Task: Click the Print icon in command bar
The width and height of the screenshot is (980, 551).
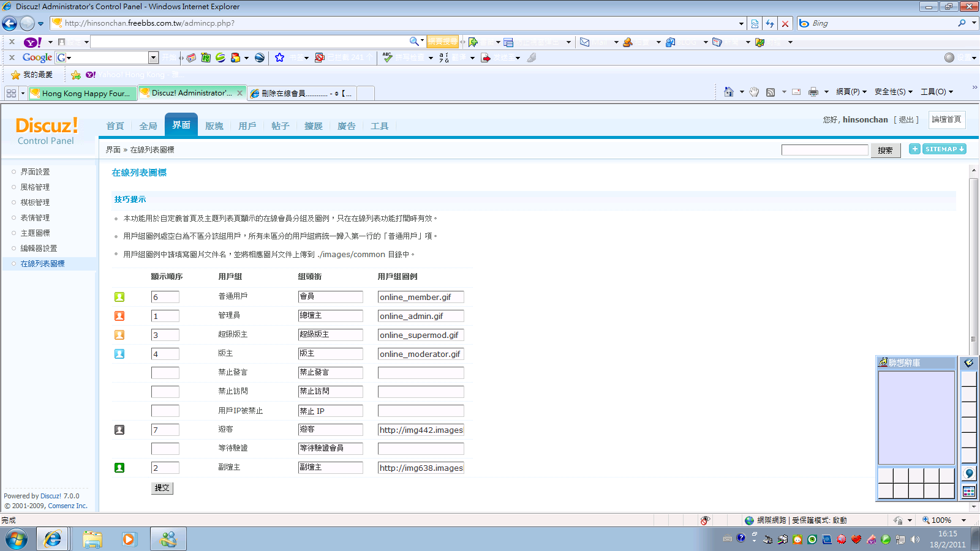Action: (813, 92)
